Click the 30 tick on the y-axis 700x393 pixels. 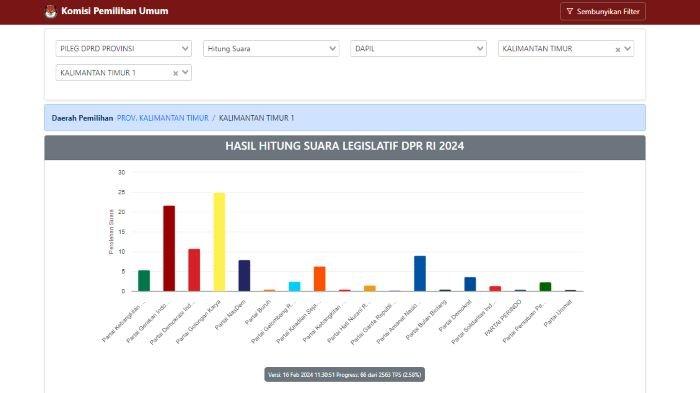(x=121, y=172)
